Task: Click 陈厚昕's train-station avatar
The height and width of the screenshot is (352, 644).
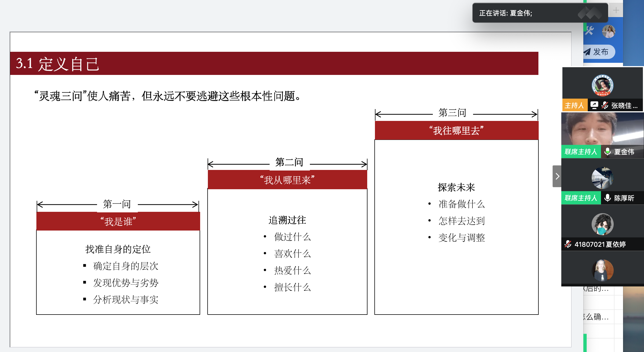Action: coord(602,178)
